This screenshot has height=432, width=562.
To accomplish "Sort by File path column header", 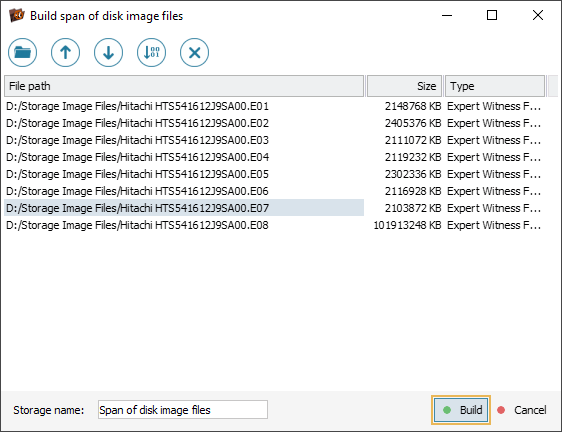I will click(184, 86).
